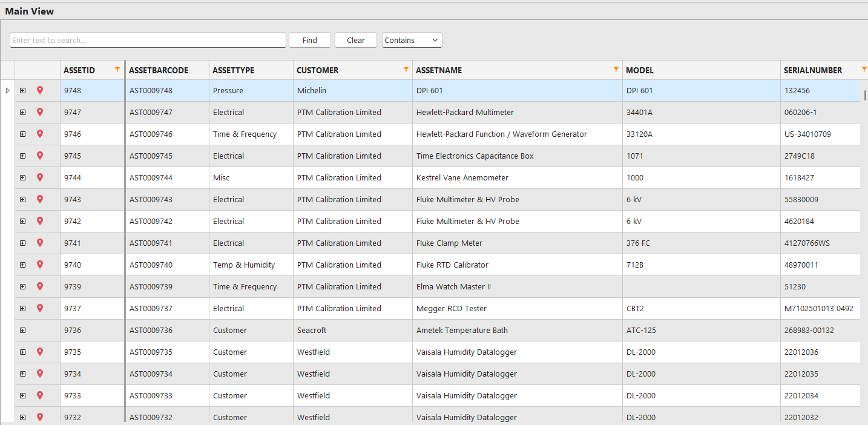Viewport: 868px width, 425px height.
Task: Expand row for asset 9744
Action: (22, 177)
